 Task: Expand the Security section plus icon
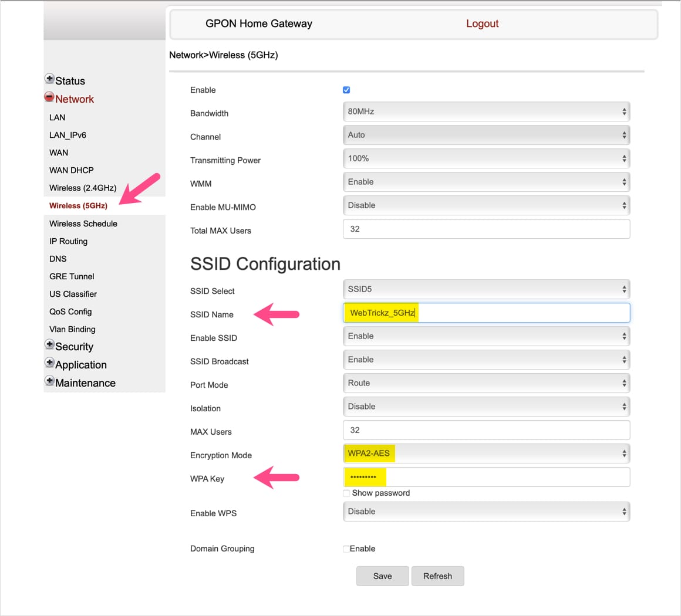coord(49,345)
